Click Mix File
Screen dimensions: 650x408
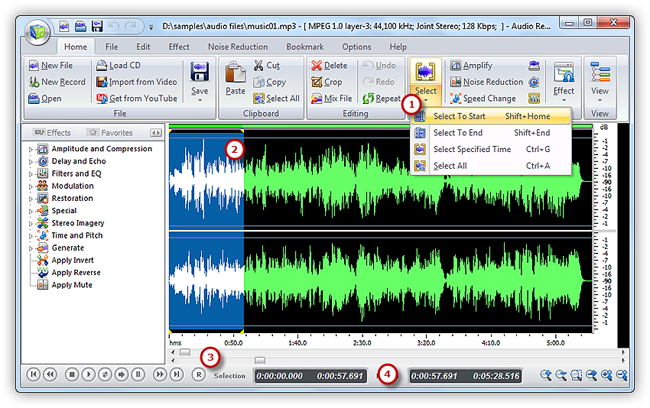coord(331,99)
